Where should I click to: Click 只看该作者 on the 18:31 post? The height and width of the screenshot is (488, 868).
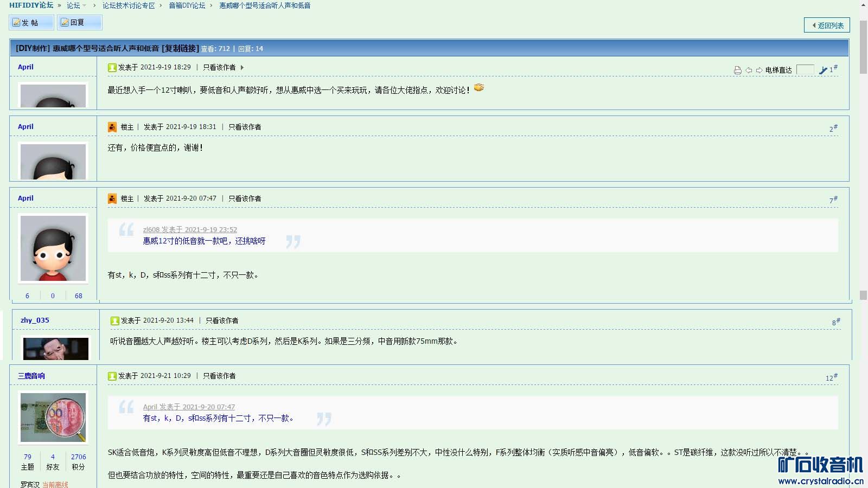click(245, 127)
